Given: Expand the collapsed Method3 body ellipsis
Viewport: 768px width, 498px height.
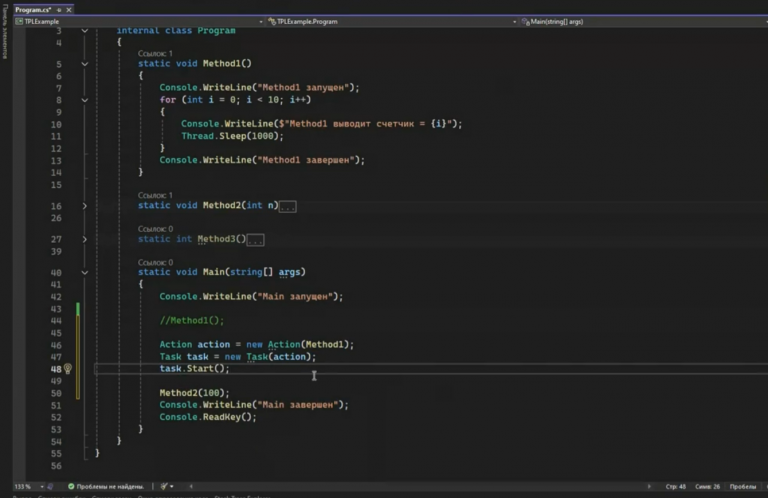Looking at the screenshot, I should [x=255, y=240].
